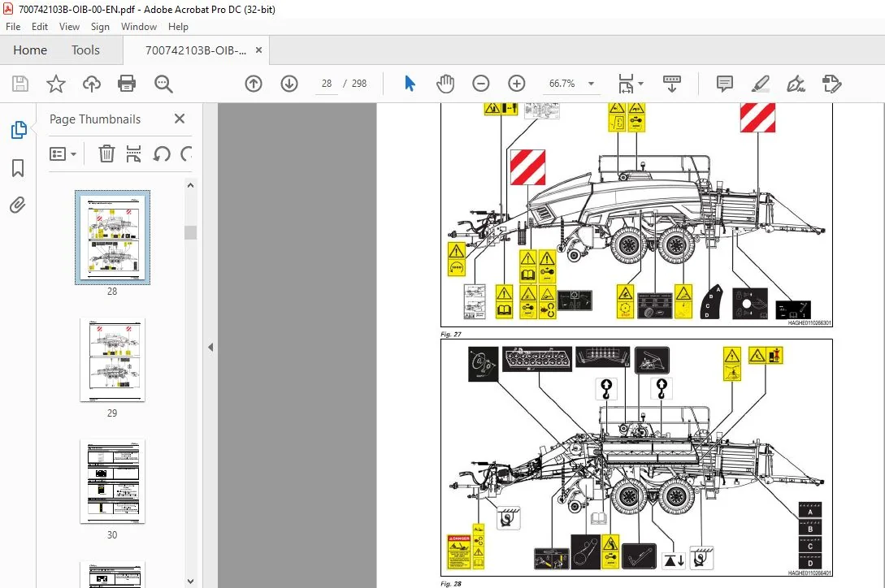Click the Fig. 27 caption text
This screenshot has width=885, height=588.
click(450, 334)
